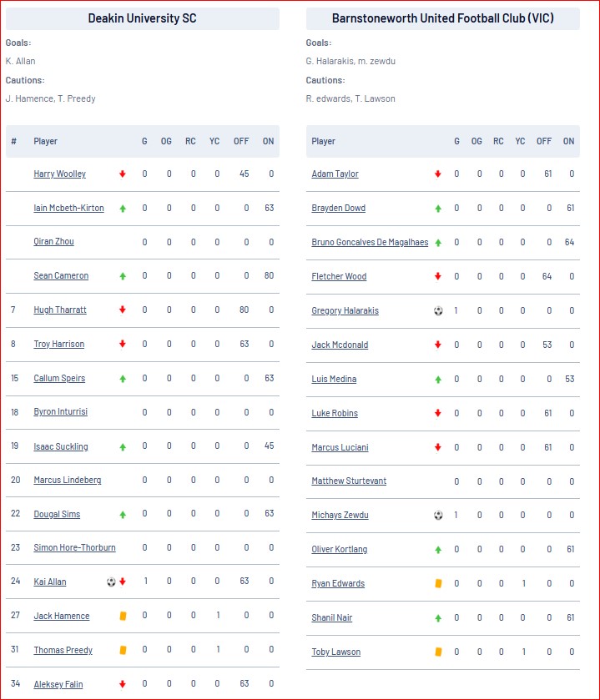Image resolution: width=600 pixels, height=700 pixels.
Task: Click the red arrow icon beside Fletcher Wood
Action: pos(438,276)
